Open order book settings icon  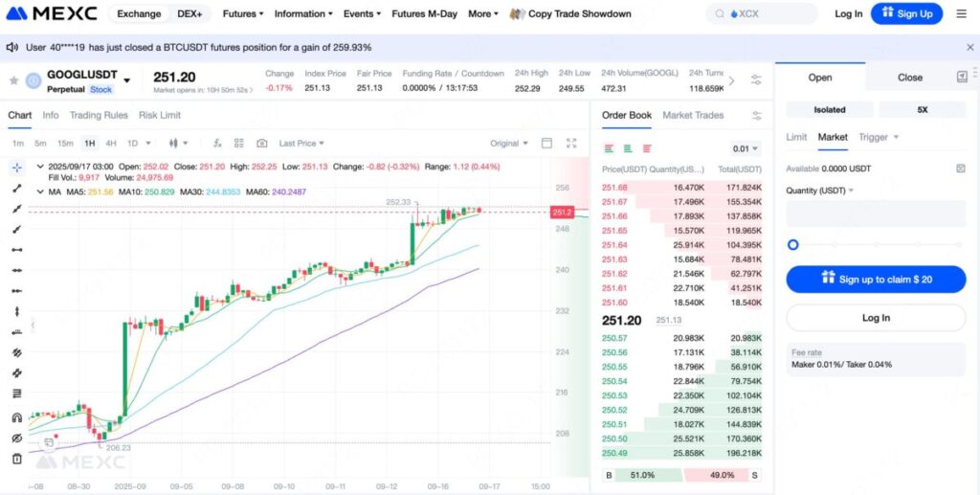(x=757, y=116)
